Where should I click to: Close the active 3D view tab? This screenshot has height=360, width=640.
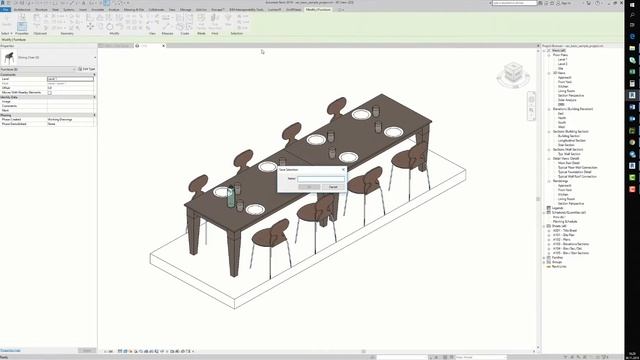pyautogui.click(x=164, y=46)
